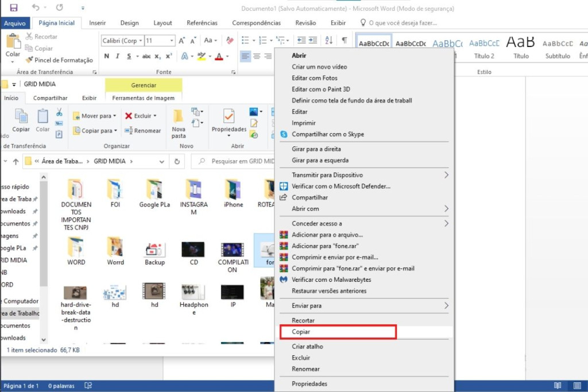
Task: Click the Word save icon
Action: 14,8
